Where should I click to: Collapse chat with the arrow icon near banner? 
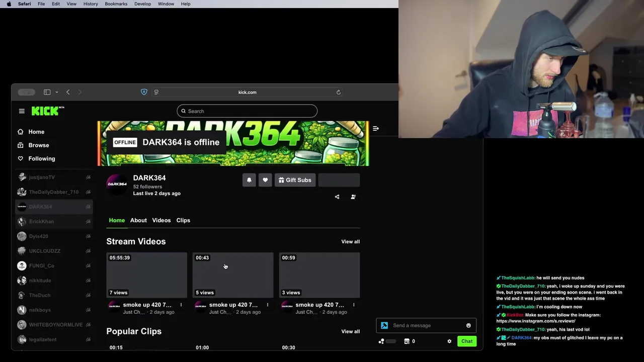tap(376, 129)
